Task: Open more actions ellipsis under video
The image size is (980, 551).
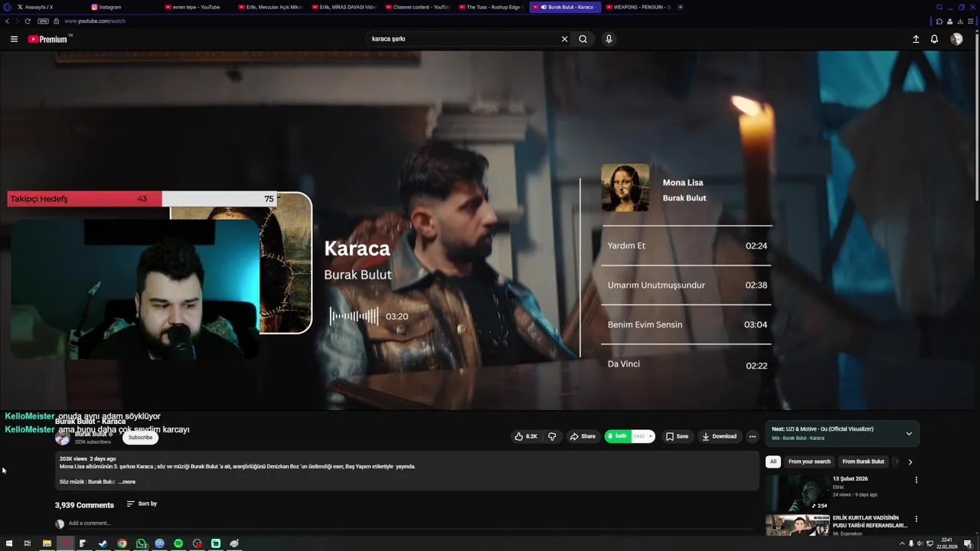Action: (x=753, y=436)
